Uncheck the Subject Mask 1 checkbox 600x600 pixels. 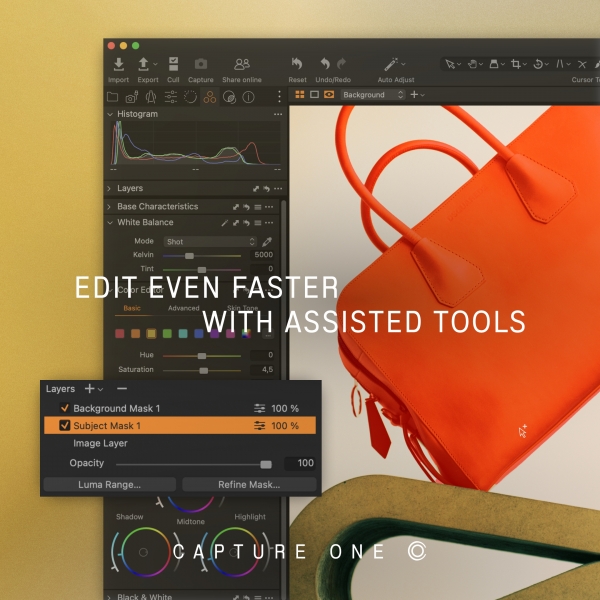(64, 426)
